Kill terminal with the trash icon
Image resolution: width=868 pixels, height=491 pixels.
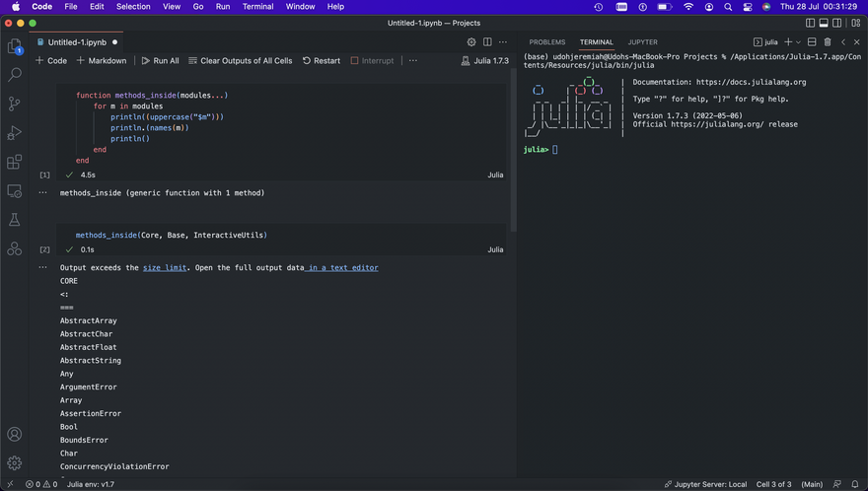pos(827,42)
